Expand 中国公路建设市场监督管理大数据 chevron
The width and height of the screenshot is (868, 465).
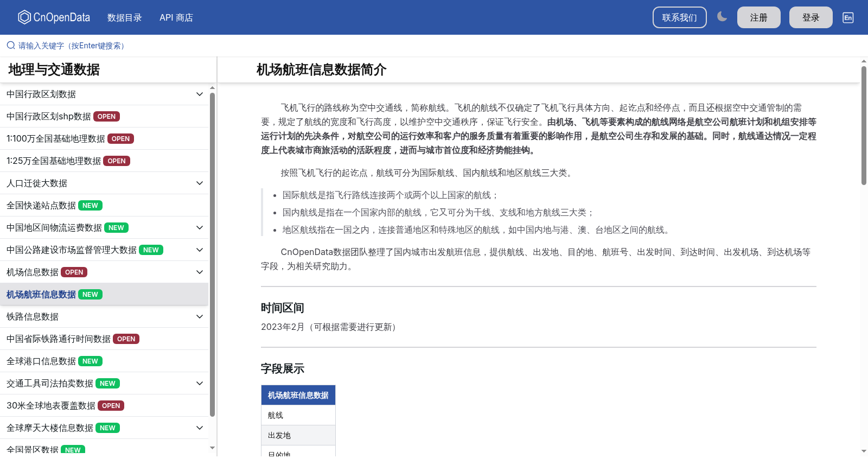[x=200, y=250]
